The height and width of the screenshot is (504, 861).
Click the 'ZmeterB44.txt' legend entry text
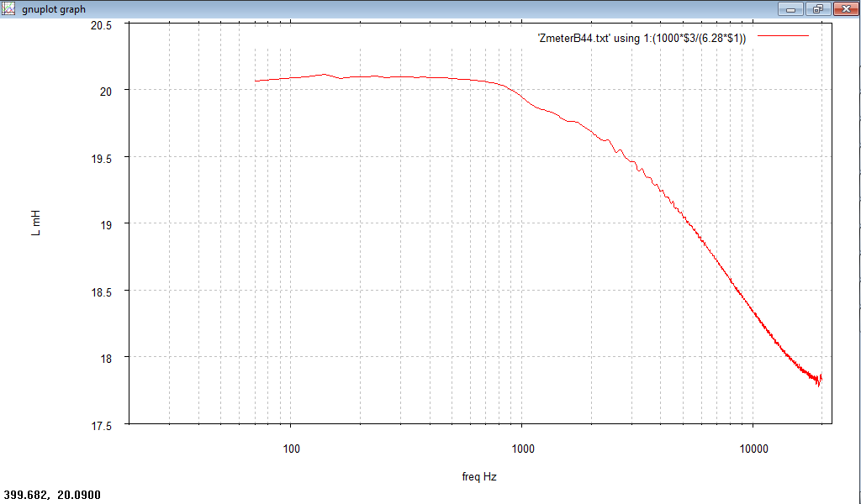pos(642,39)
